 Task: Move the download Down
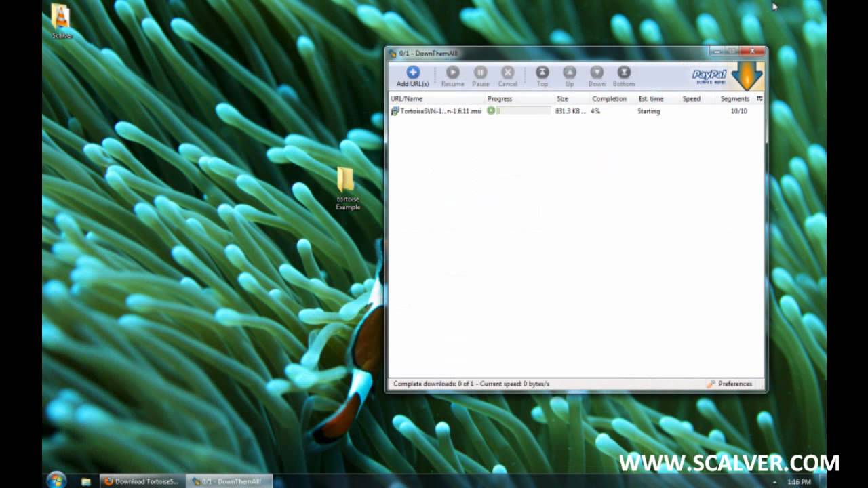tap(596, 77)
